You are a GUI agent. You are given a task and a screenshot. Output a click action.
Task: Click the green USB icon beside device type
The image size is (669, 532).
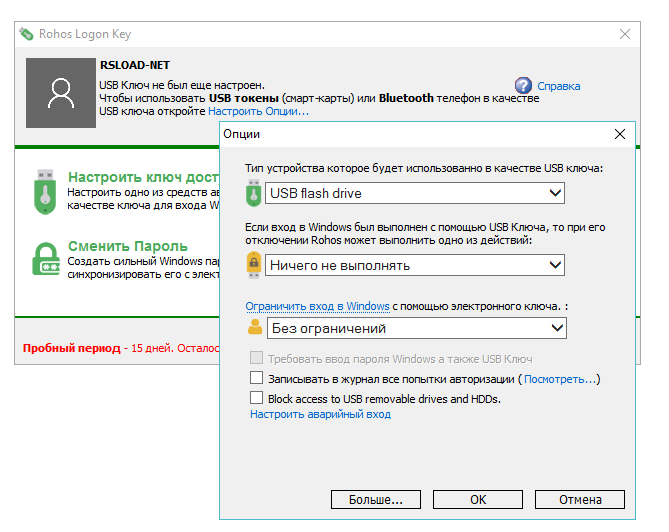point(253,193)
